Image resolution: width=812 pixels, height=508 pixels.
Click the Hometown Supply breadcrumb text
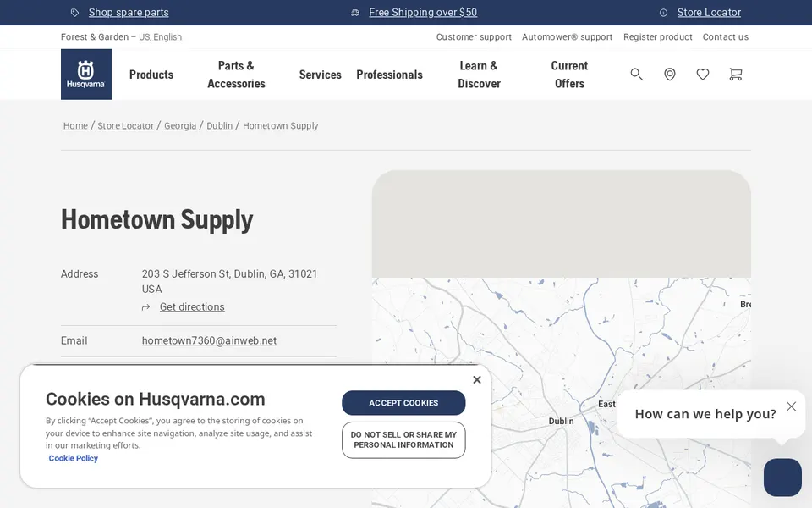tap(281, 126)
